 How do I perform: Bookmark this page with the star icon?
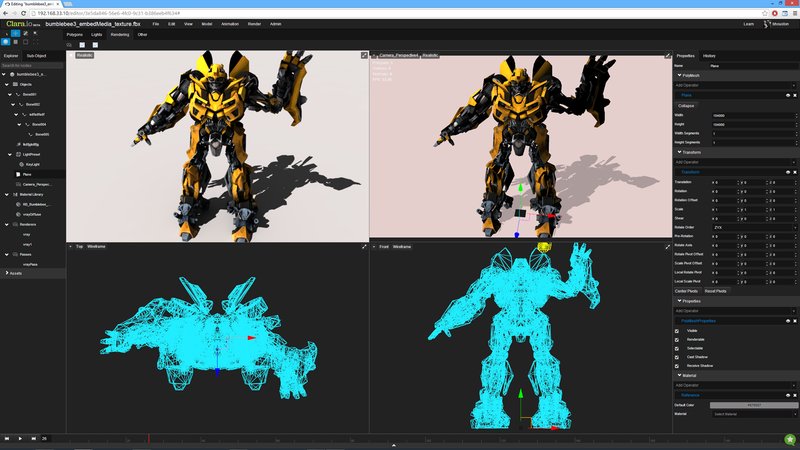tap(765, 13)
